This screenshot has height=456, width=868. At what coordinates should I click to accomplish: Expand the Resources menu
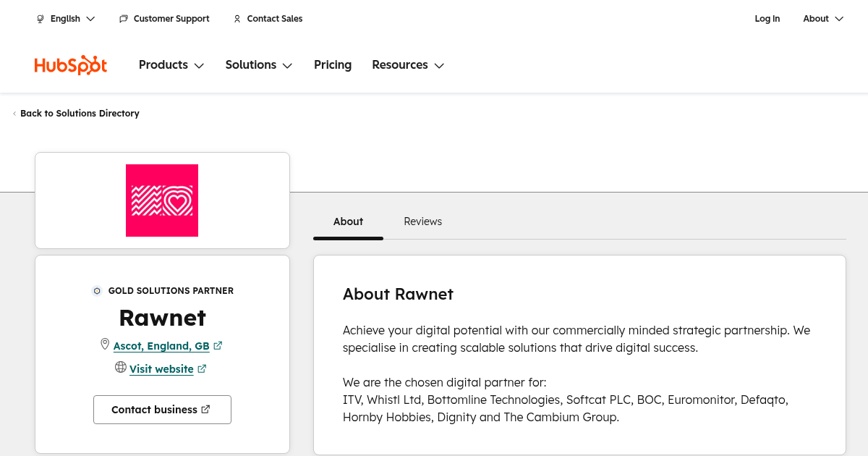tap(408, 65)
